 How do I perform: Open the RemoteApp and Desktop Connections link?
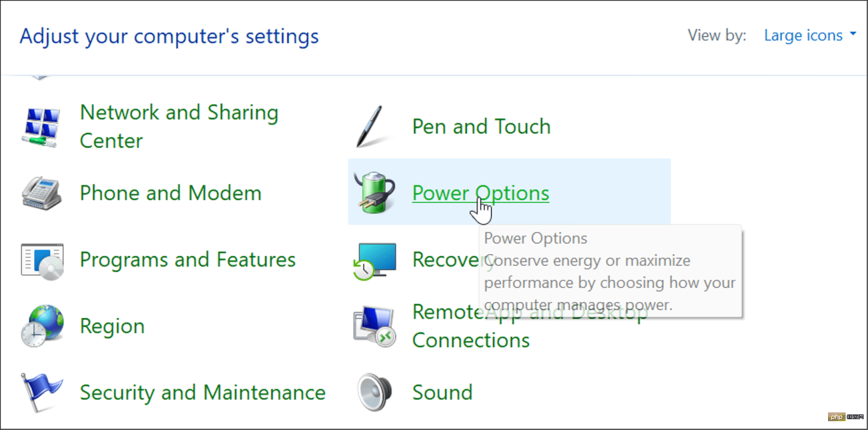coord(471,339)
